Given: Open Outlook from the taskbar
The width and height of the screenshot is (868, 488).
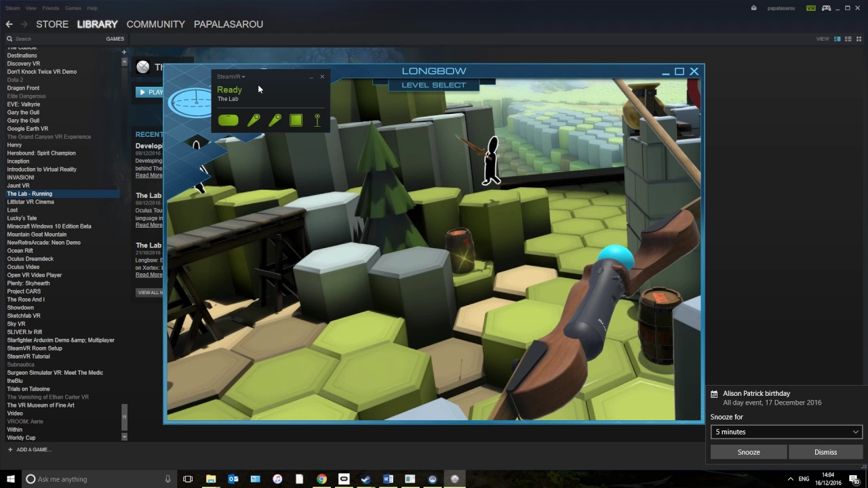Looking at the screenshot, I should (233, 479).
